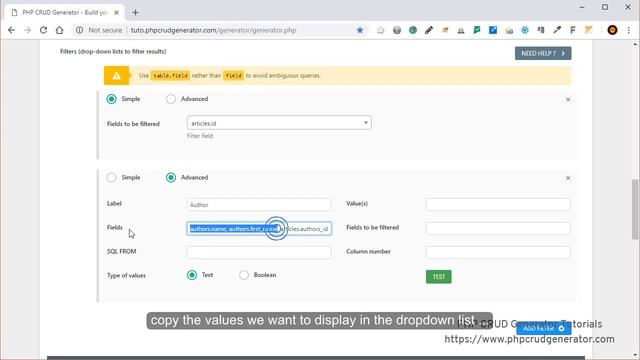Click the advanced Fields to be filtered input
Screen dimensions: 640x360
(498, 229)
